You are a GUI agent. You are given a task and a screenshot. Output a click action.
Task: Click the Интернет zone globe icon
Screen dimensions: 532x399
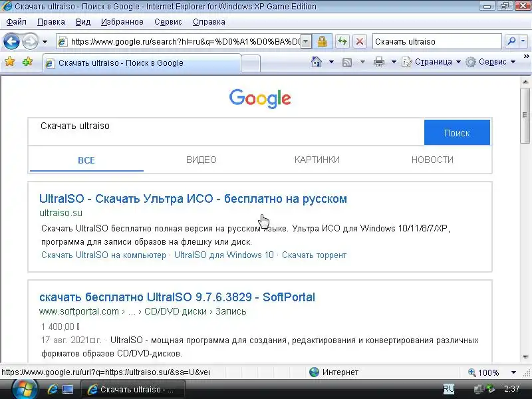pos(314,372)
